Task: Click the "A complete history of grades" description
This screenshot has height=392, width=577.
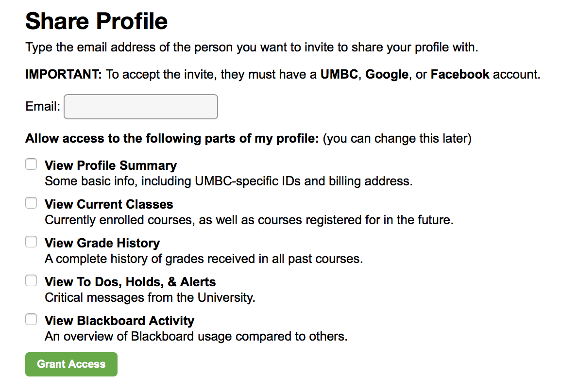Action: coord(204,259)
